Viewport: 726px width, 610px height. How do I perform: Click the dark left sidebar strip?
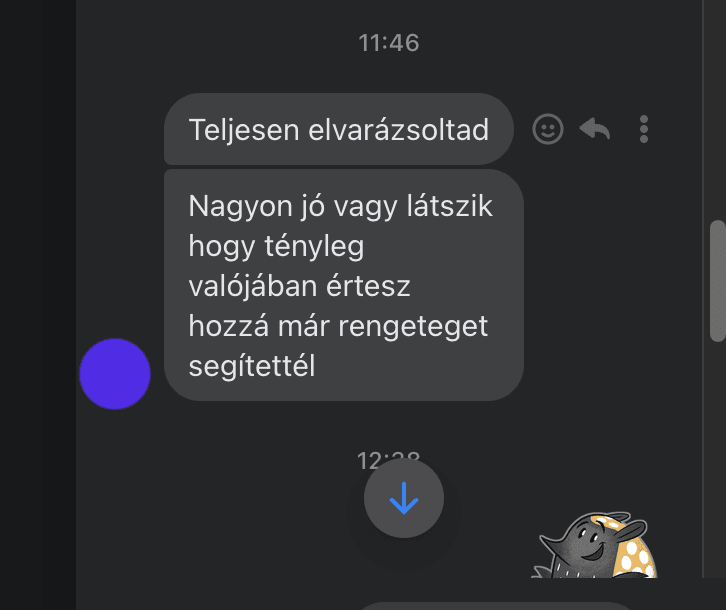click(38, 305)
